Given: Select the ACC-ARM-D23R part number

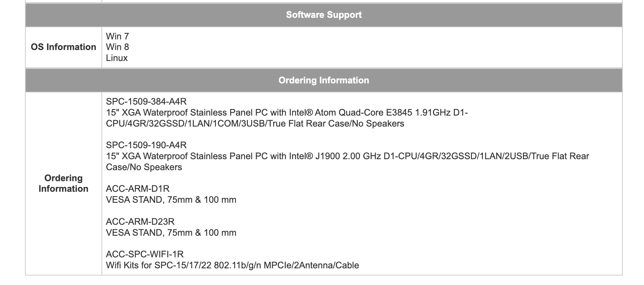Looking at the screenshot, I should [140, 222].
